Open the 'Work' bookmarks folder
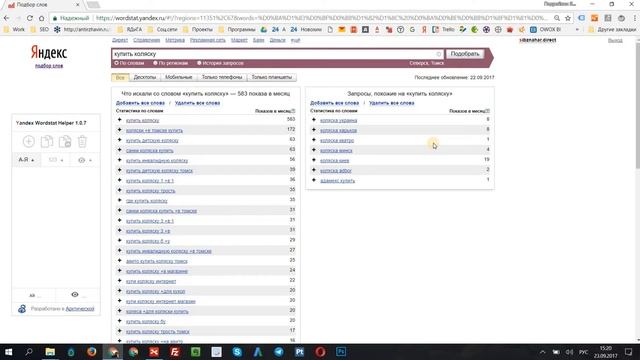Screen dimensions: 640x360 point(14,29)
